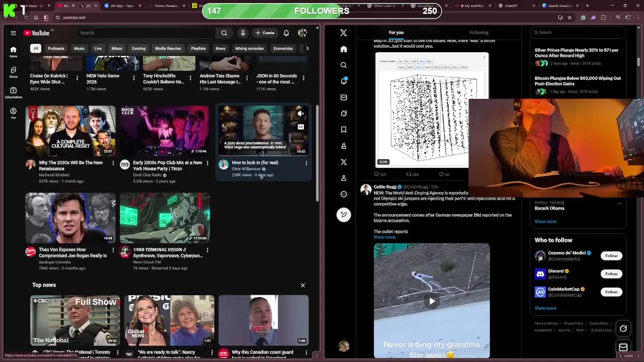Follow Discord on X
This screenshot has width=644, height=362.
[611, 274]
